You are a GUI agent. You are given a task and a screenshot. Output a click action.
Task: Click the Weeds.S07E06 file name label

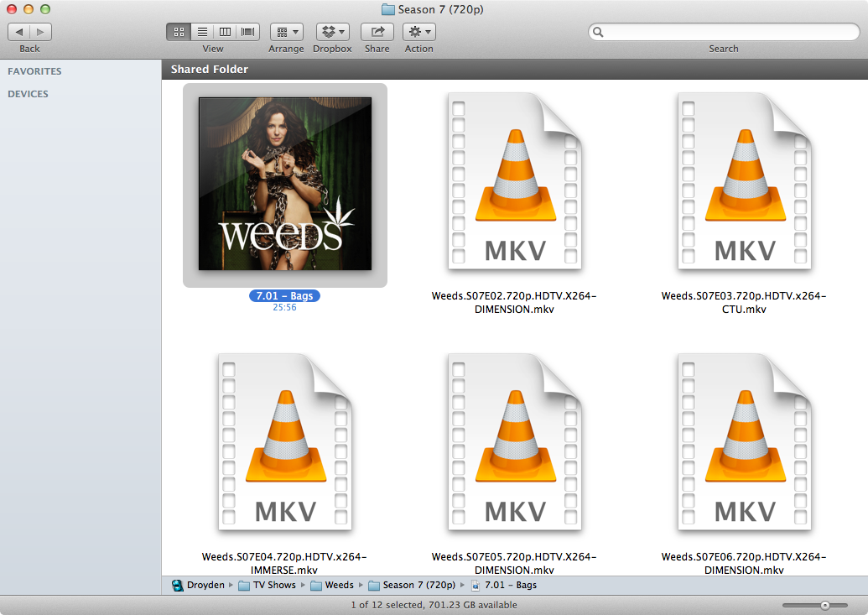point(744,564)
